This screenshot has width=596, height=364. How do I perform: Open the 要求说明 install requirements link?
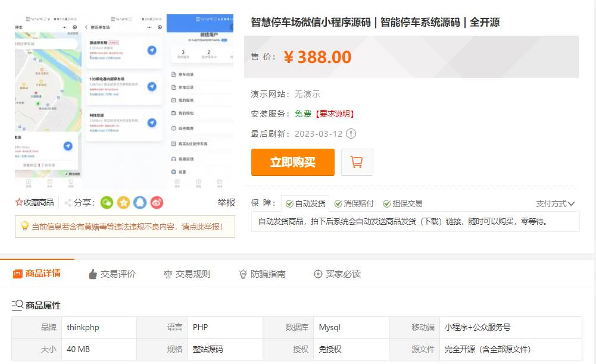coord(335,114)
